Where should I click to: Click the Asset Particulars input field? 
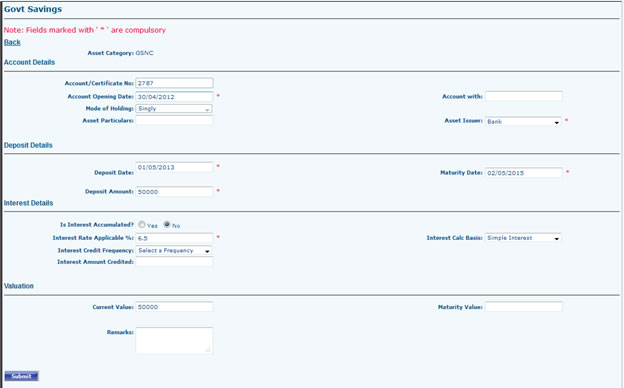coord(174,121)
